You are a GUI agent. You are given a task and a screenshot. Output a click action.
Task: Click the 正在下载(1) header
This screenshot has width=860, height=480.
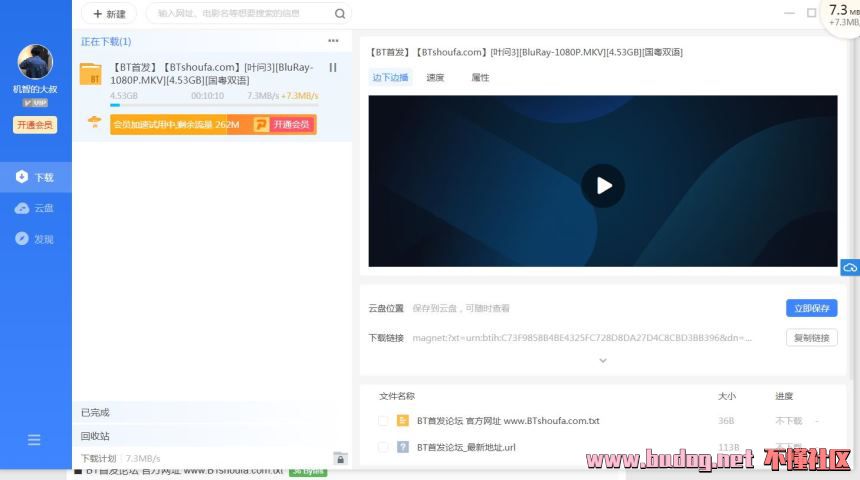point(106,42)
